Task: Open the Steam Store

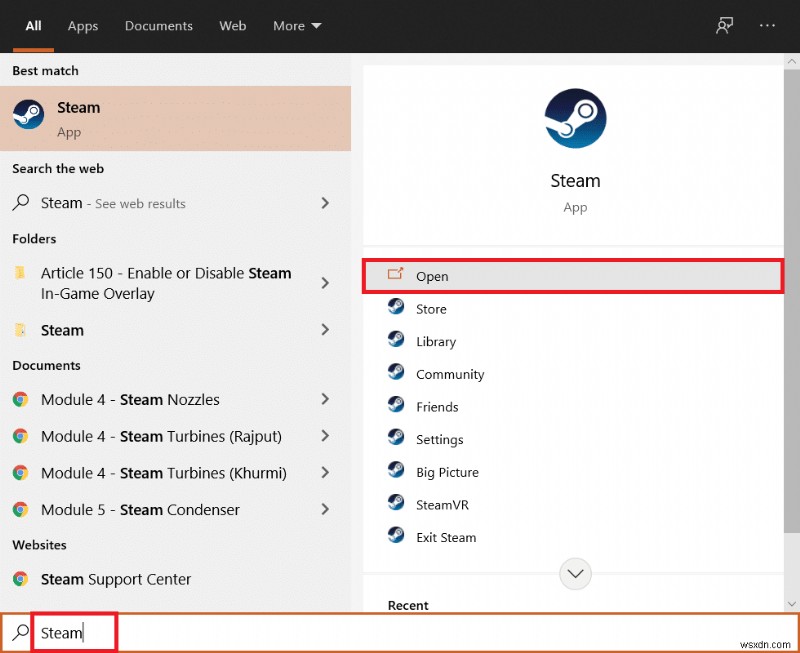Action: point(429,309)
